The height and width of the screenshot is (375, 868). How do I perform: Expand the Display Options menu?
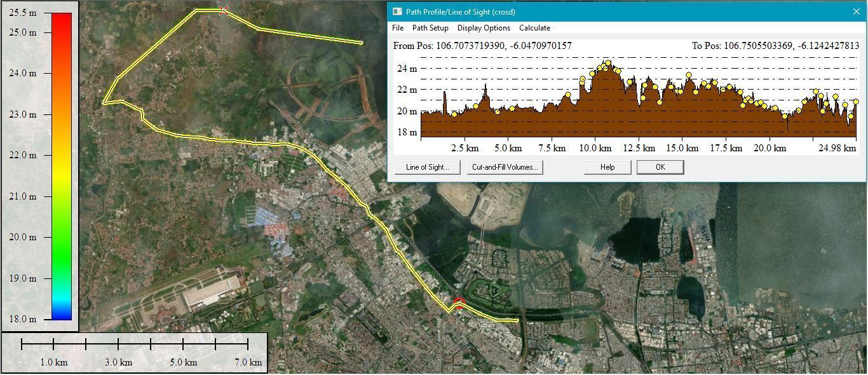[484, 28]
